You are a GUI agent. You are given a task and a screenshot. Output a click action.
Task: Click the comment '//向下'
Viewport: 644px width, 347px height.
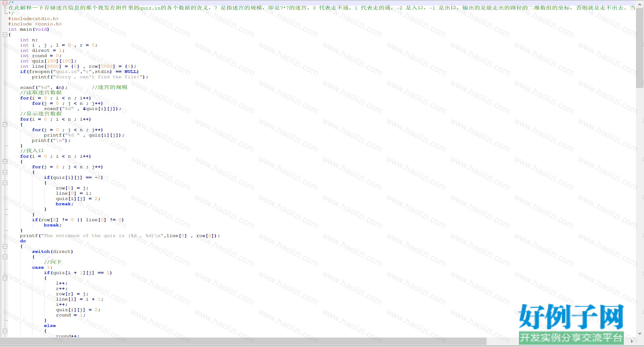pyautogui.click(x=52, y=262)
